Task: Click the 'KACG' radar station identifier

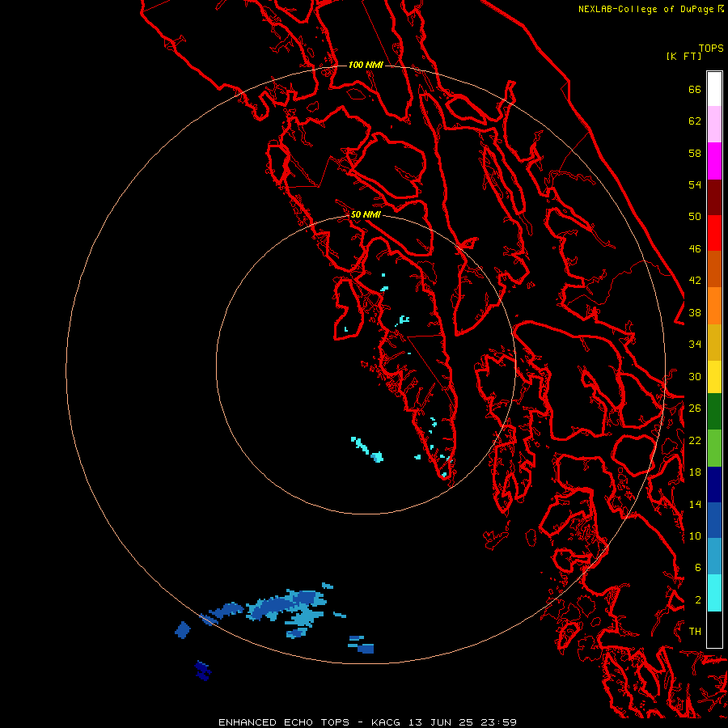Action: click(x=385, y=722)
